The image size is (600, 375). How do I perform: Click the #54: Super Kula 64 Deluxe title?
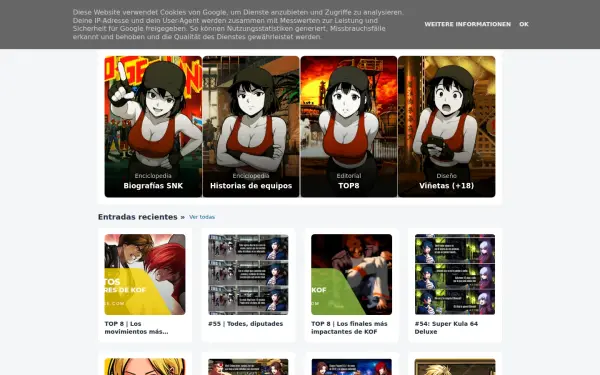click(x=446, y=328)
